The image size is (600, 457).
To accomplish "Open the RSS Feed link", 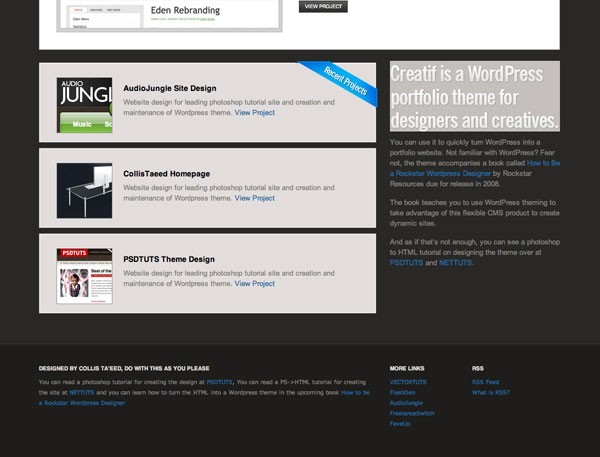I will 485,382.
